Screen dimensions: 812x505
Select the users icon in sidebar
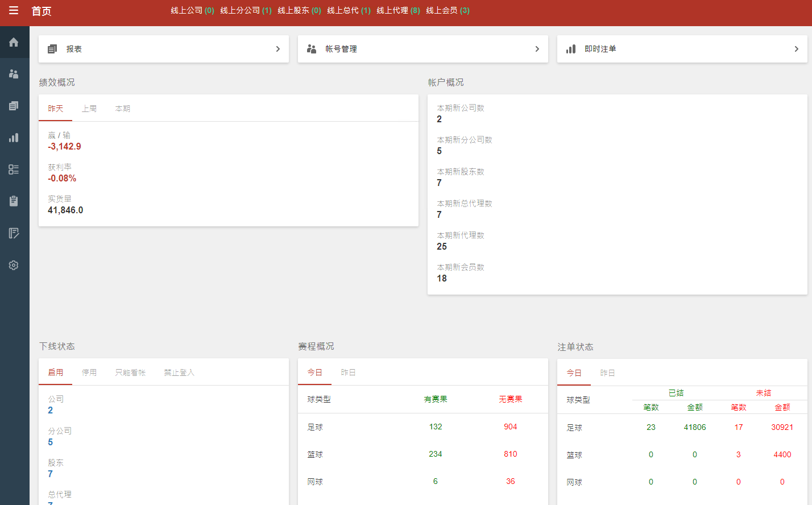pyautogui.click(x=14, y=73)
